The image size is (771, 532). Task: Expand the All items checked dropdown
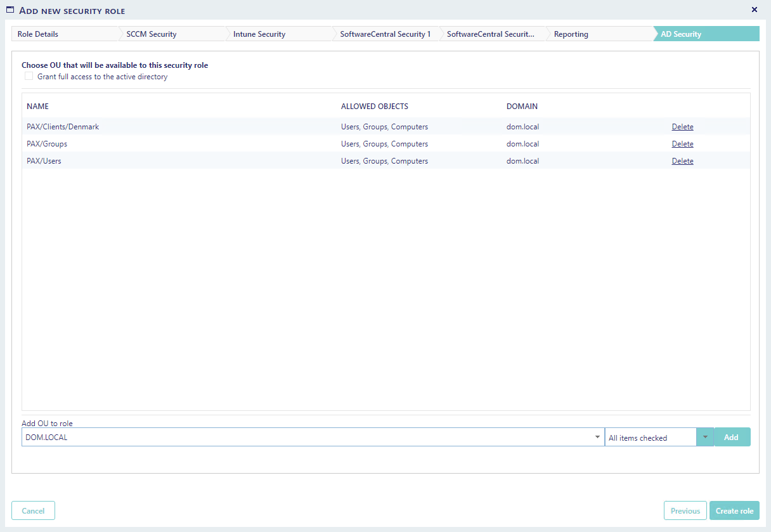[x=704, y=438]
